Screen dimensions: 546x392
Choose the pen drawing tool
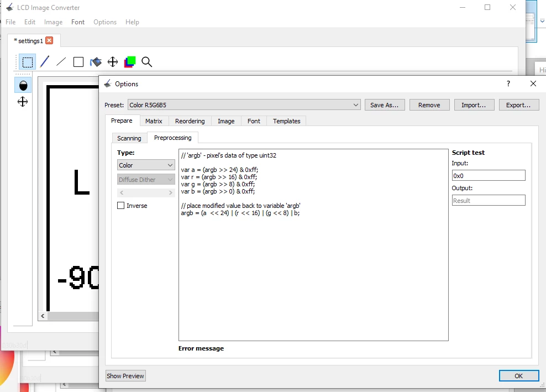(x=44, y=62)
